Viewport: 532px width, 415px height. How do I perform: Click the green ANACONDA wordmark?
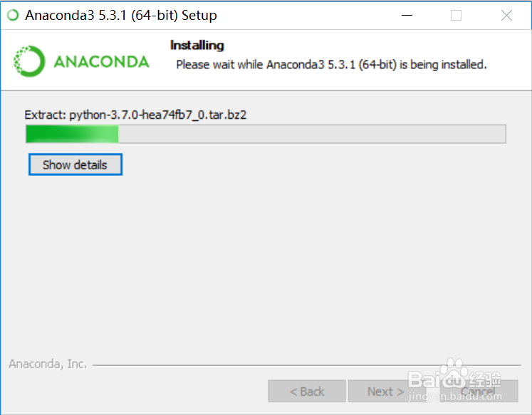101,62
